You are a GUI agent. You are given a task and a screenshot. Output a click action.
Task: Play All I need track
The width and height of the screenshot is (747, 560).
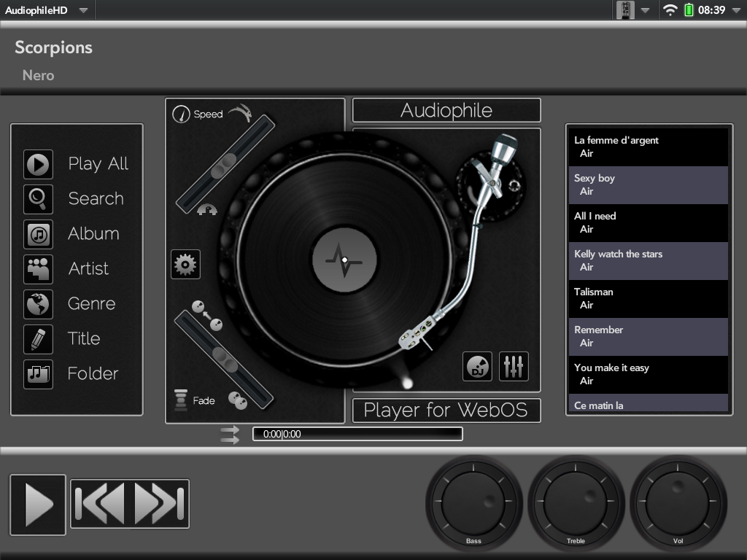pyautogui.click(x=649, y=223)
